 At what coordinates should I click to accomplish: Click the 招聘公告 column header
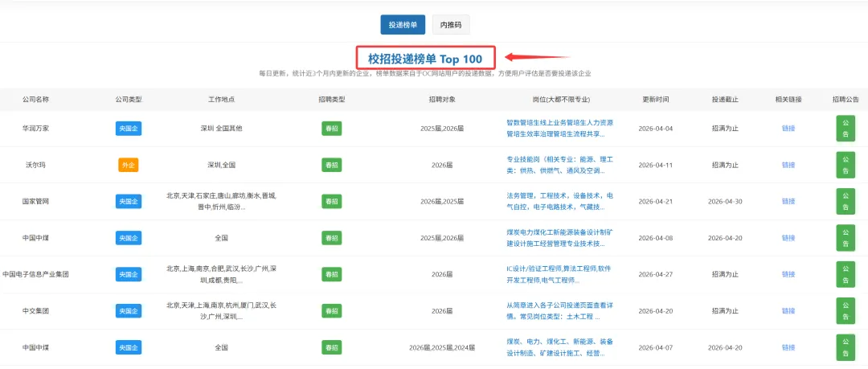(845, 100)
